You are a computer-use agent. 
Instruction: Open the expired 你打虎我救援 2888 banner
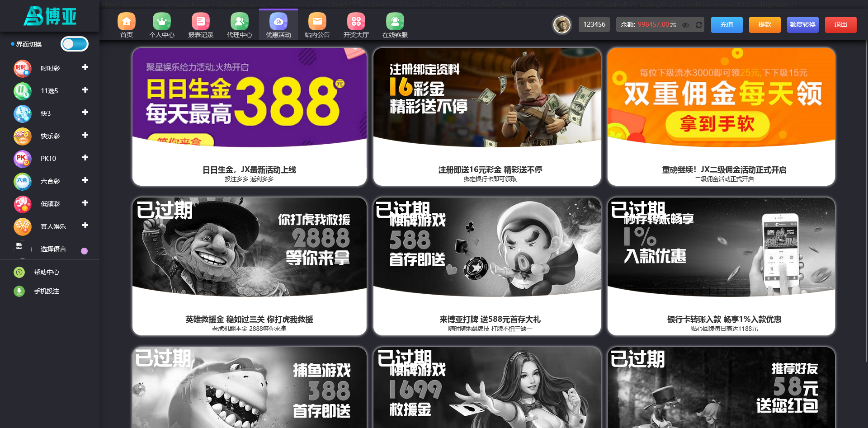[x=250, y=247]
